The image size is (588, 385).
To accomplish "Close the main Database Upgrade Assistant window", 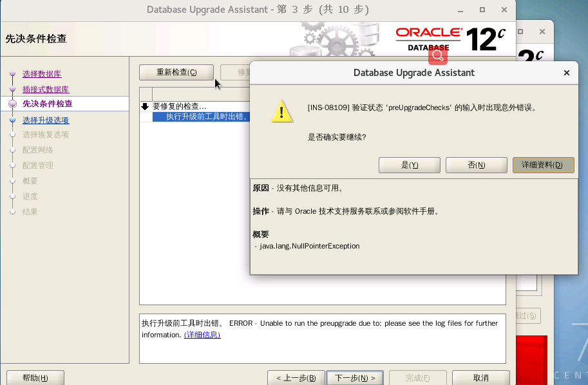I will pyautogui.click(x=504, y=10).
